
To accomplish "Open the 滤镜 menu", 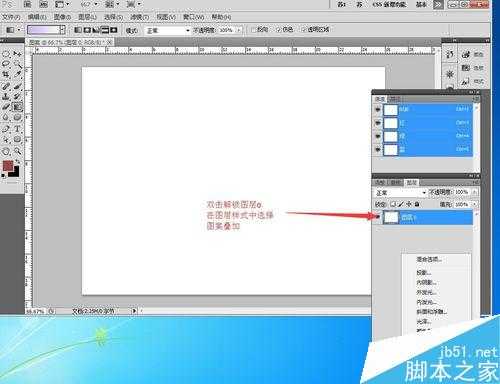I will click(139, 17).
